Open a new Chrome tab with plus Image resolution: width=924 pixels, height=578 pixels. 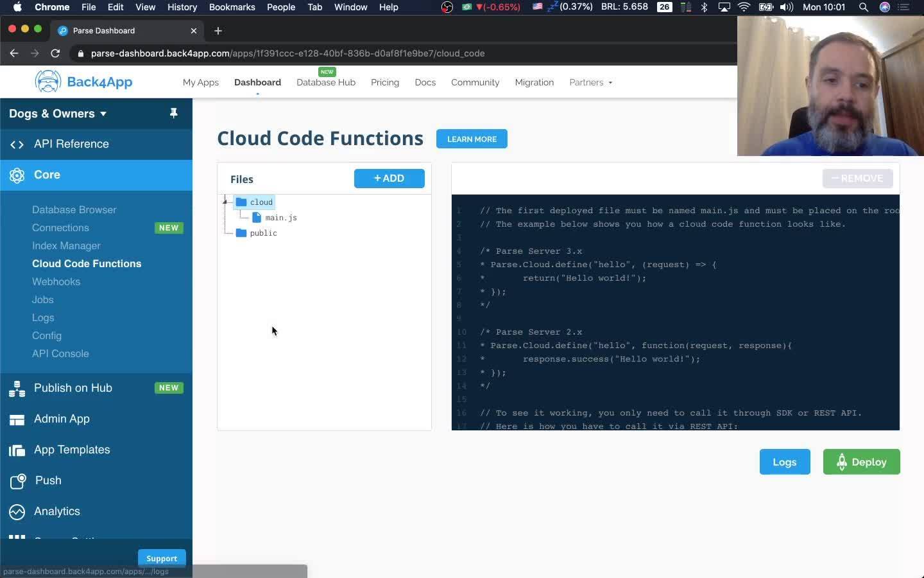[x=218, y=31]
